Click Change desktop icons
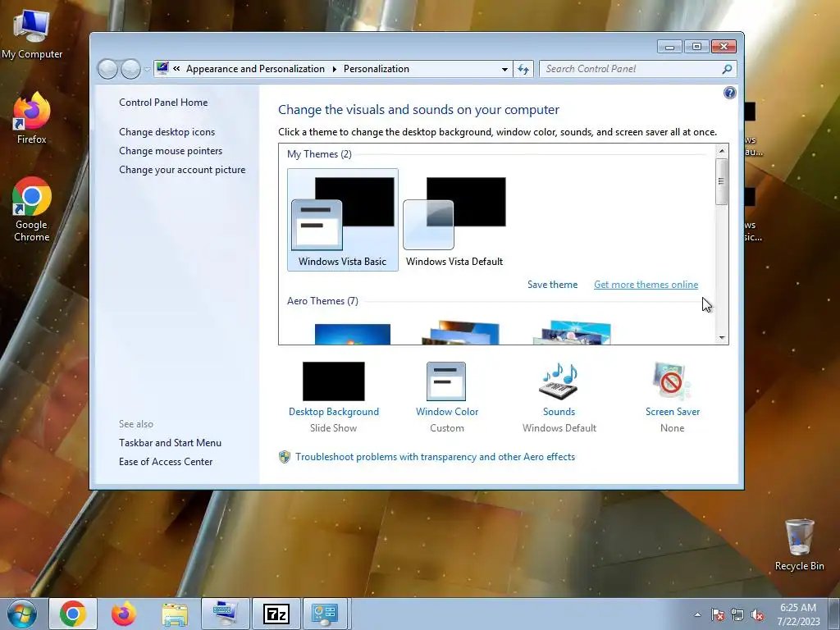Image resolution: width=840 pixels, height=630 pixels. pos(167,132)
